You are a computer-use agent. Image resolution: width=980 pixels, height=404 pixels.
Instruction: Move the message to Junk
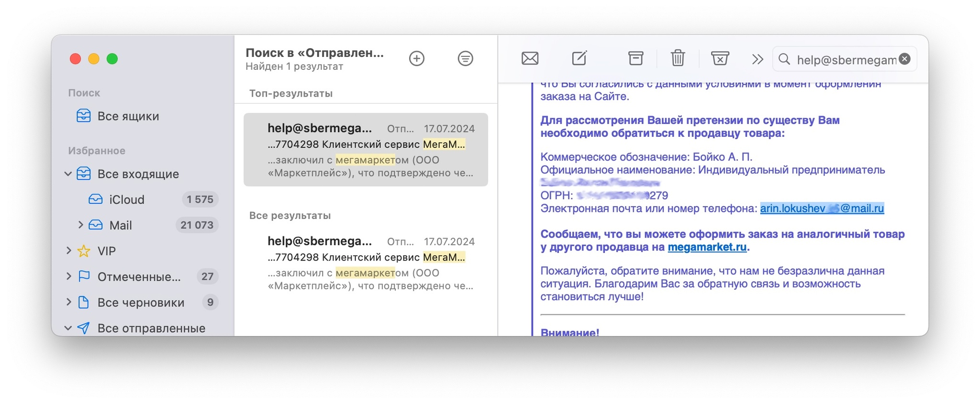pos(720,58)
